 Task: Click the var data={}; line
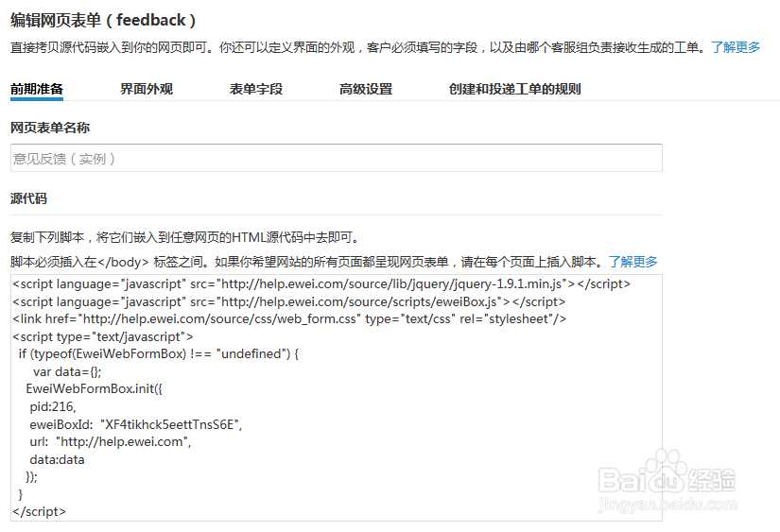point(67,372)
